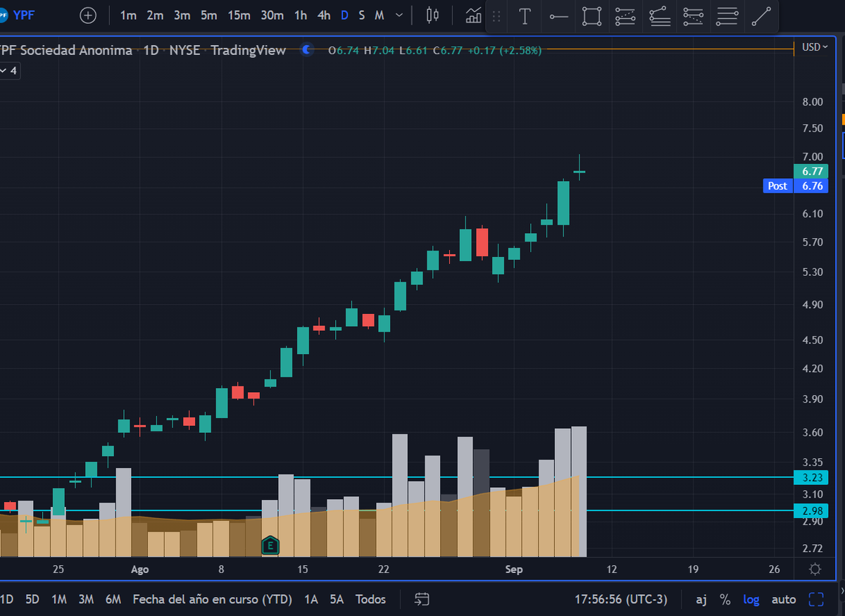Open the candlestick chart type selector
The height and width of the screenshot is (616, 845).
433,15
